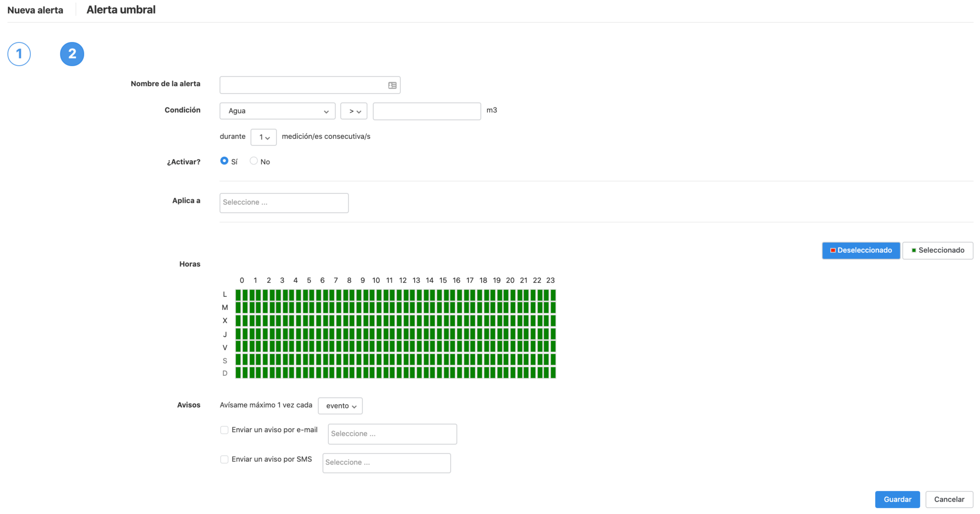Click hour column header 23
Image resolution: width=980 pixels, height=514 pixels.
550,280
